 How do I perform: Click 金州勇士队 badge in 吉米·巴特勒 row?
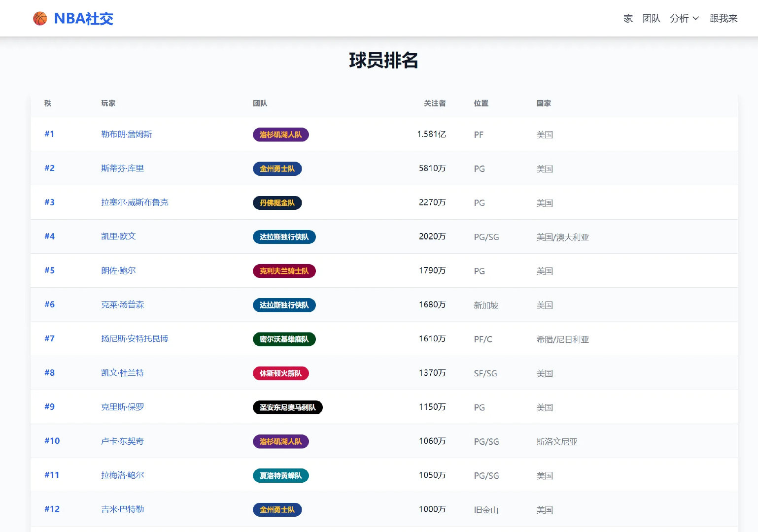(277, 510)
